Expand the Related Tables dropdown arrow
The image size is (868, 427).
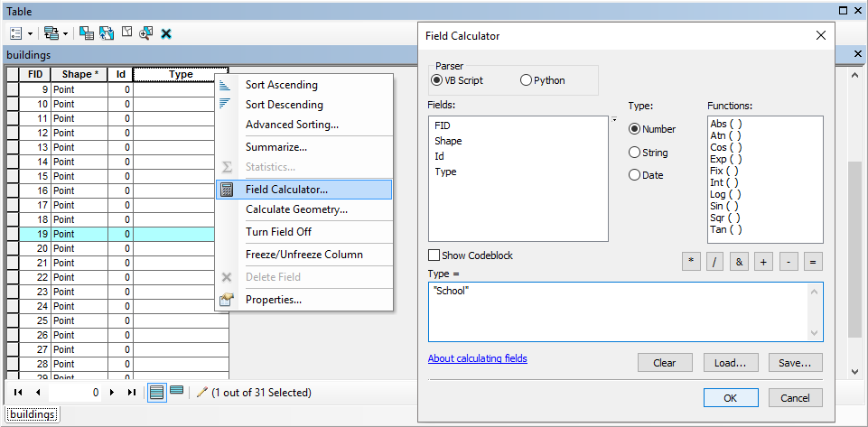pos(66,33)
